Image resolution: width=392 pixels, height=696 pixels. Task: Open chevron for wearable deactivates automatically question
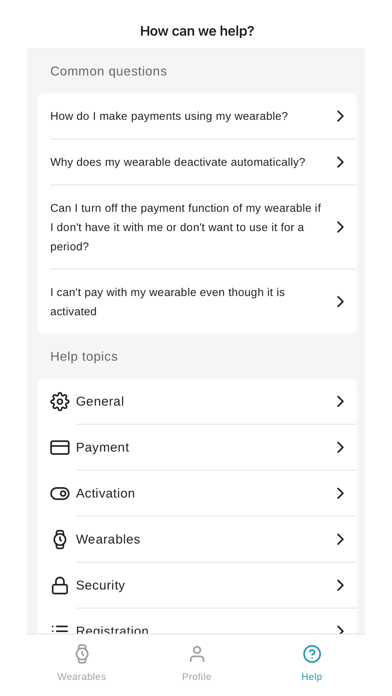pos(340,162)
